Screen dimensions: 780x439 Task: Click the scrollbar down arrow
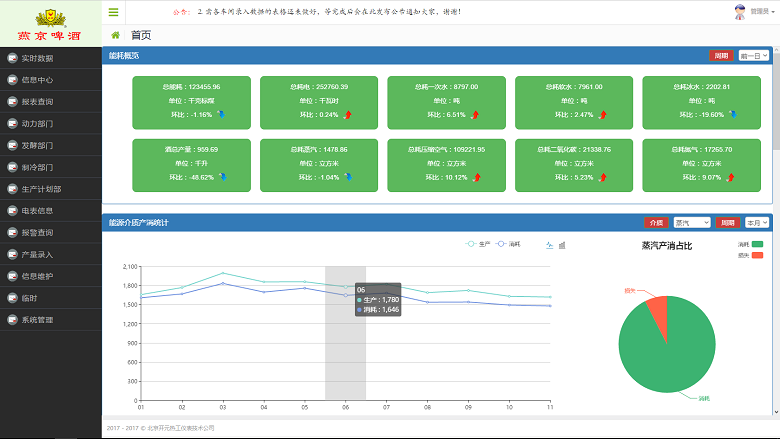click(776, 412)
